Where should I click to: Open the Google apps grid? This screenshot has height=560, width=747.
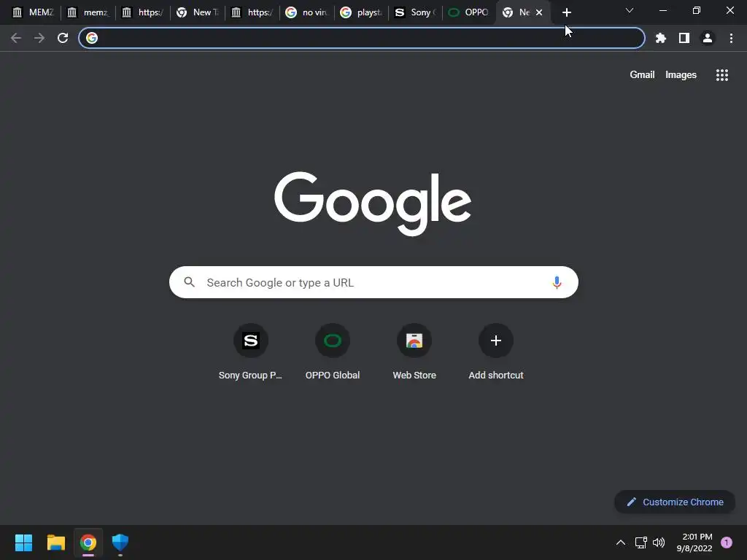[x=722, y=75]
